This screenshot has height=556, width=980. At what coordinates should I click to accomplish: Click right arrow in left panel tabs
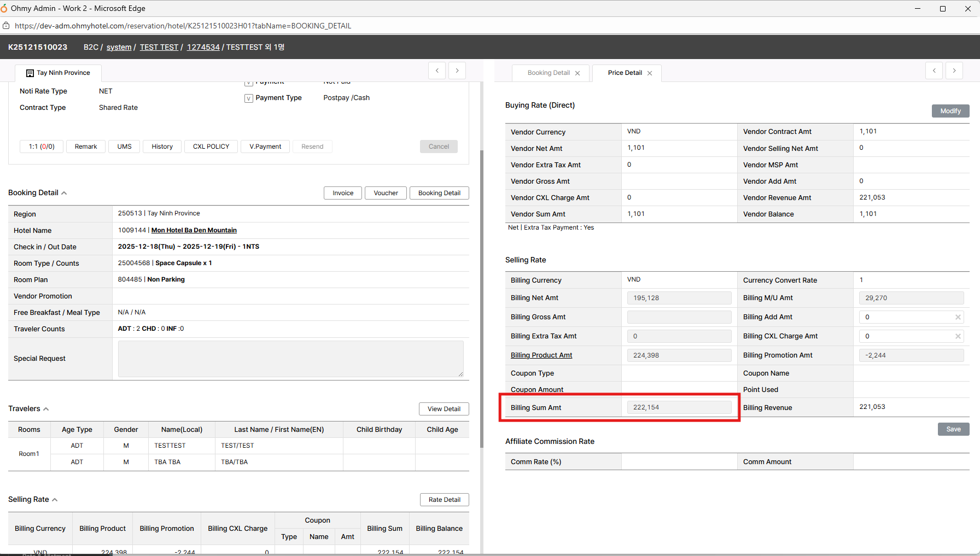[457, 71]
